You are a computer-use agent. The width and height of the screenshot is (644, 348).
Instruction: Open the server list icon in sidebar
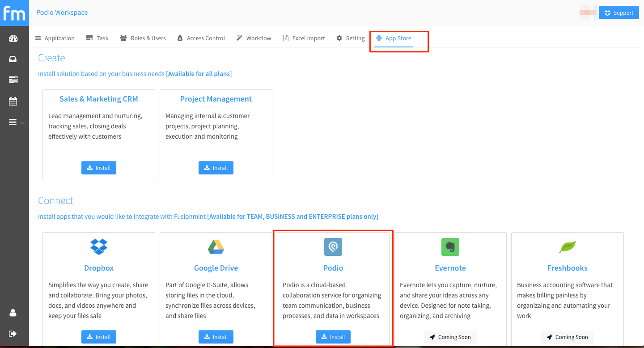point(13,80)
